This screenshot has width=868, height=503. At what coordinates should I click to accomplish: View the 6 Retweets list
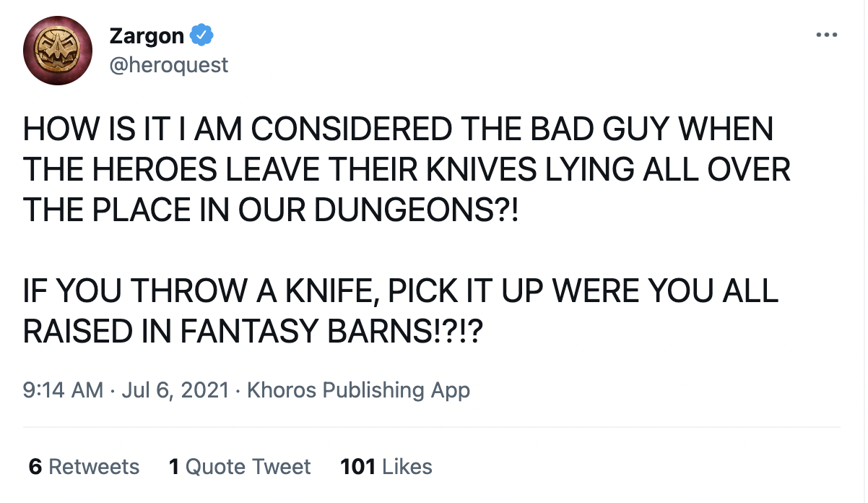coord(84,466)
